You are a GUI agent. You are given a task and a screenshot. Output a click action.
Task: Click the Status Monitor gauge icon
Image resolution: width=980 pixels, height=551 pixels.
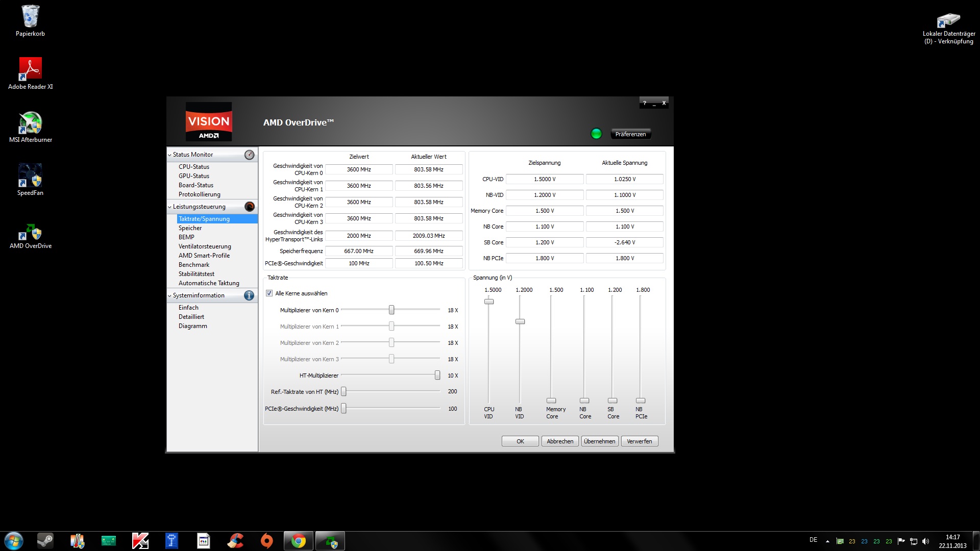(249, 155)
